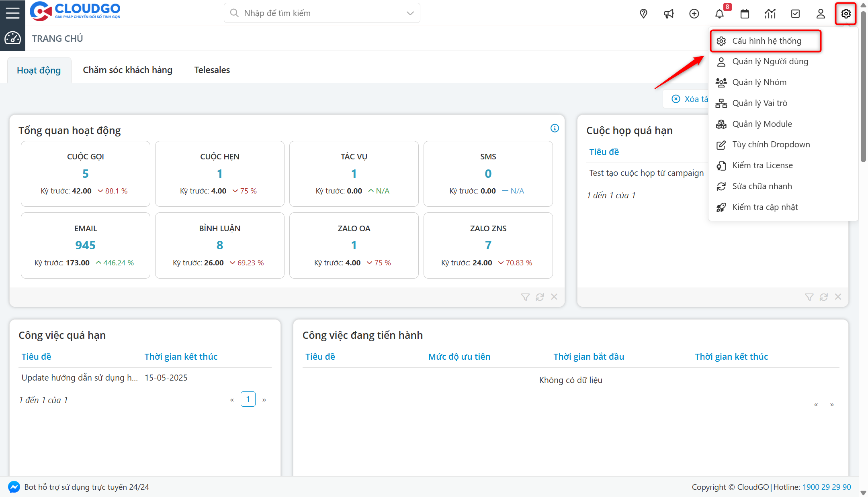Expand the search box dropdown arrow

click(410, 13)
